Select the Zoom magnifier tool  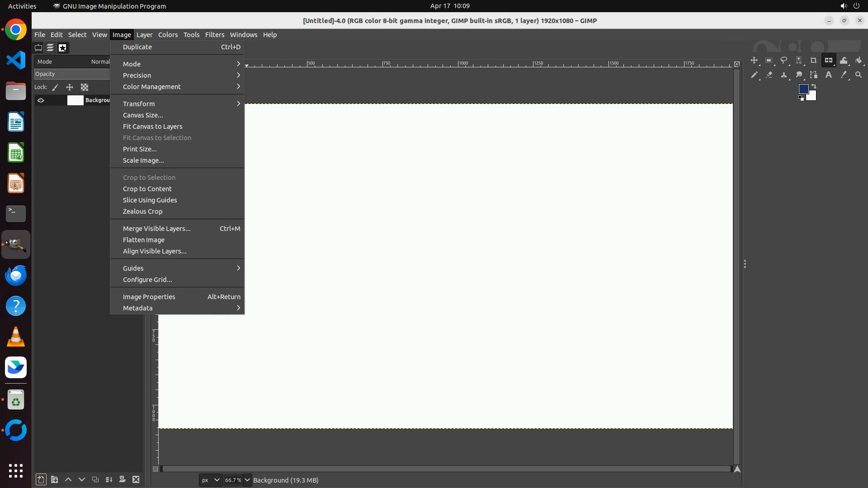point(859,75)
